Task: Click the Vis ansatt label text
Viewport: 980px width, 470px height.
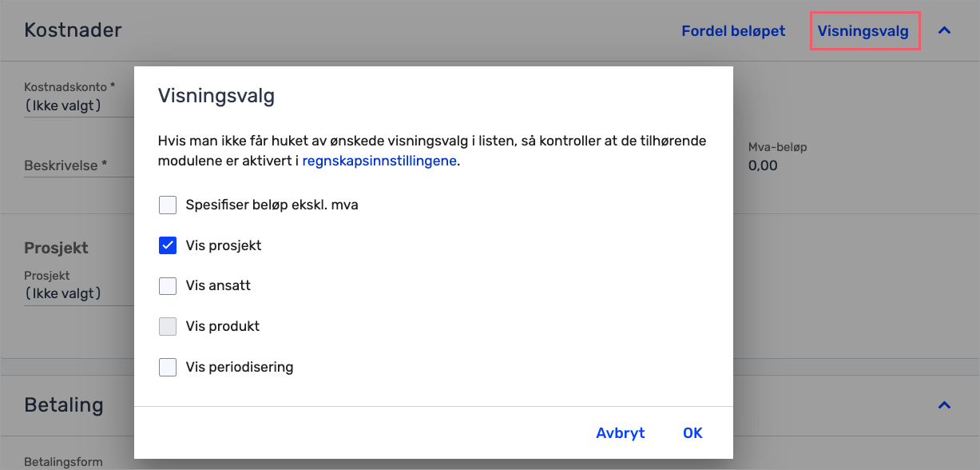Action: 218,285
